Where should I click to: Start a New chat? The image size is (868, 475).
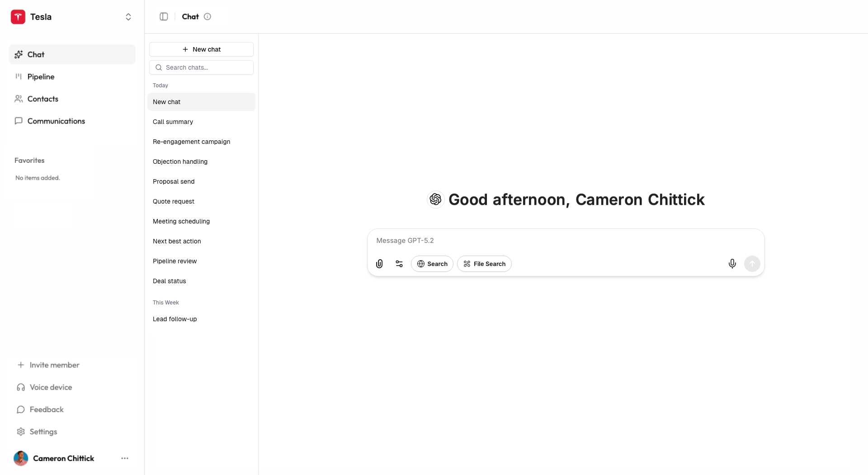(201, 49)
